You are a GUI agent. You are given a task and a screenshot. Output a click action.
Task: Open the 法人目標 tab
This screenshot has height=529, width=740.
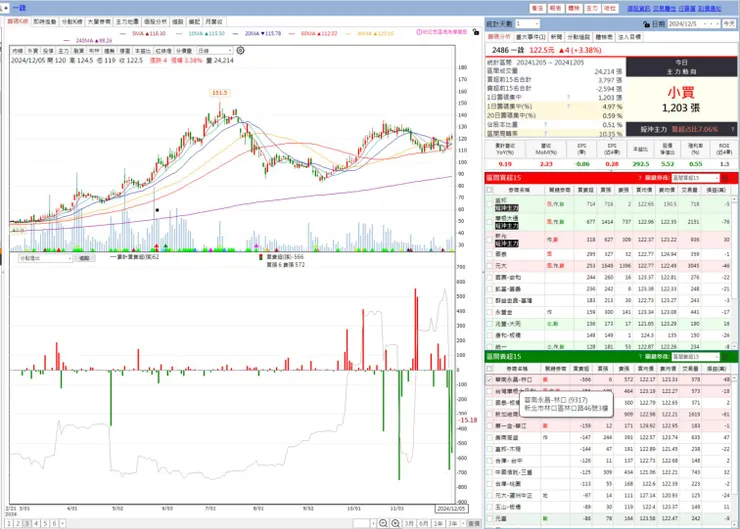coord(629,37)
